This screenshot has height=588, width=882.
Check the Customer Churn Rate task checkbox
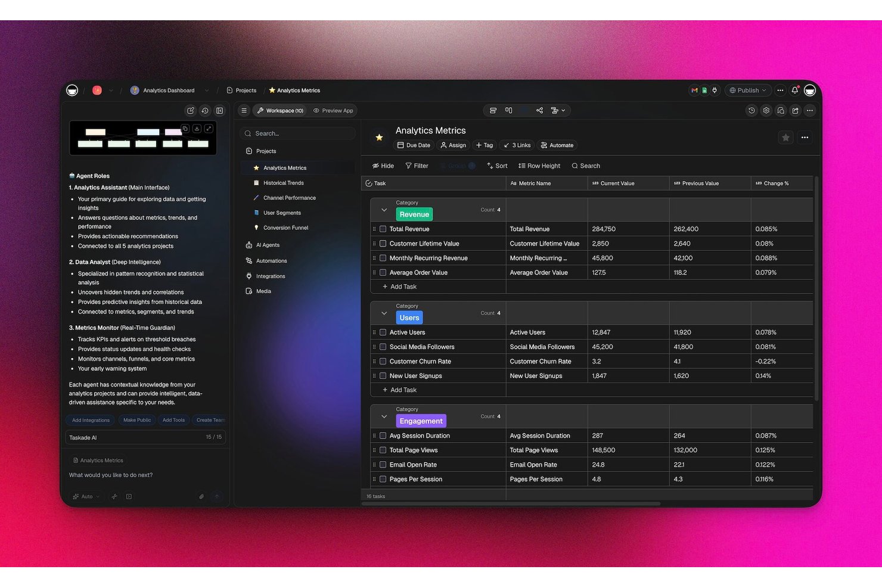click(x=383, y=361)
